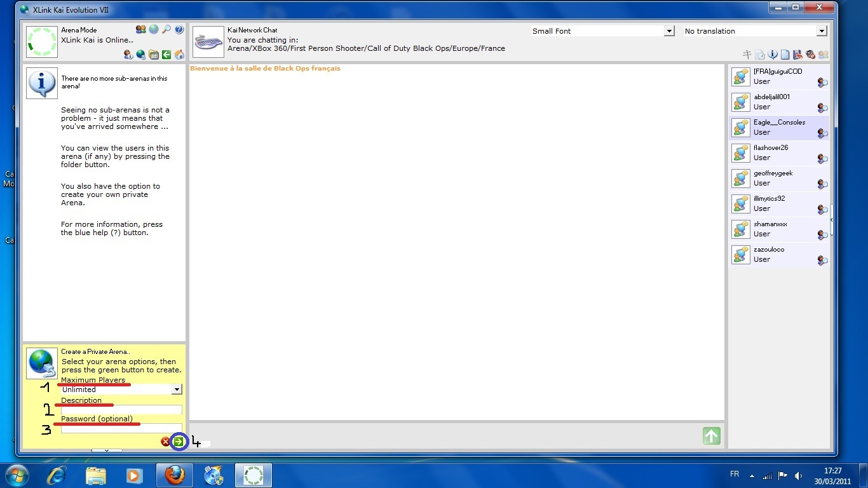Screen dimensions: 868x488
Task: Click the pale globe icon in header
Action: pos(154,30)
